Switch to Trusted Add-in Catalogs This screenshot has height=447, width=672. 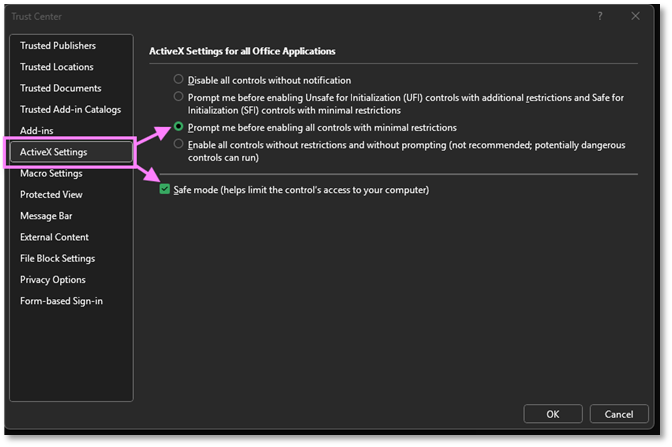[70, 109]
